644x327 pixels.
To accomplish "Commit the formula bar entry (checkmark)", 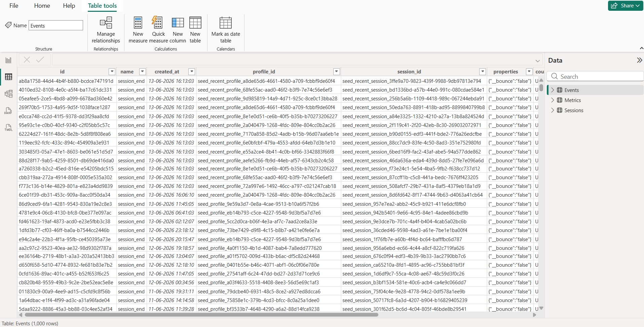I will [40, 60].
